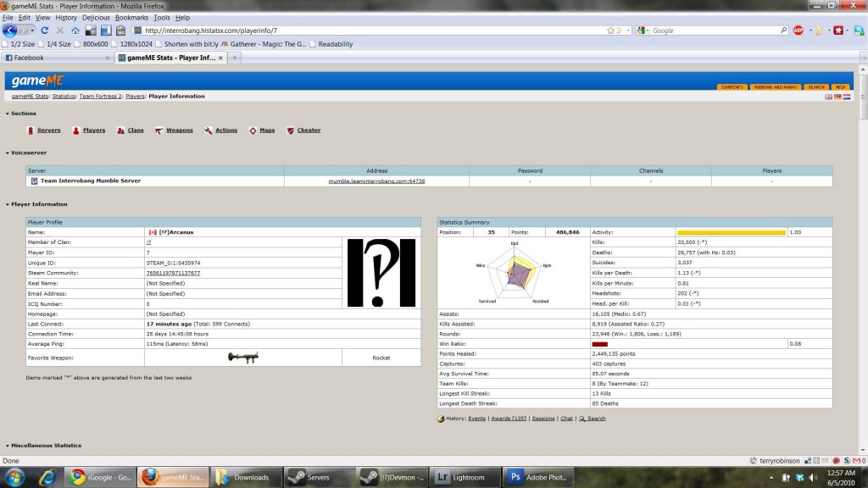Run search with the magnifier in the Google box
The width and height of the screenshot is (868, 488).
tap(784, 30)
